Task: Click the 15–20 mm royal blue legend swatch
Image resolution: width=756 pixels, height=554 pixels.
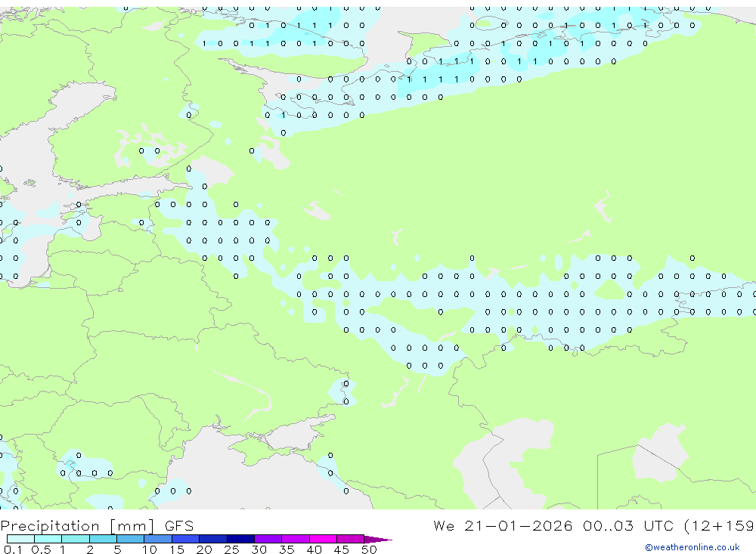Action: tap(186, 539)
